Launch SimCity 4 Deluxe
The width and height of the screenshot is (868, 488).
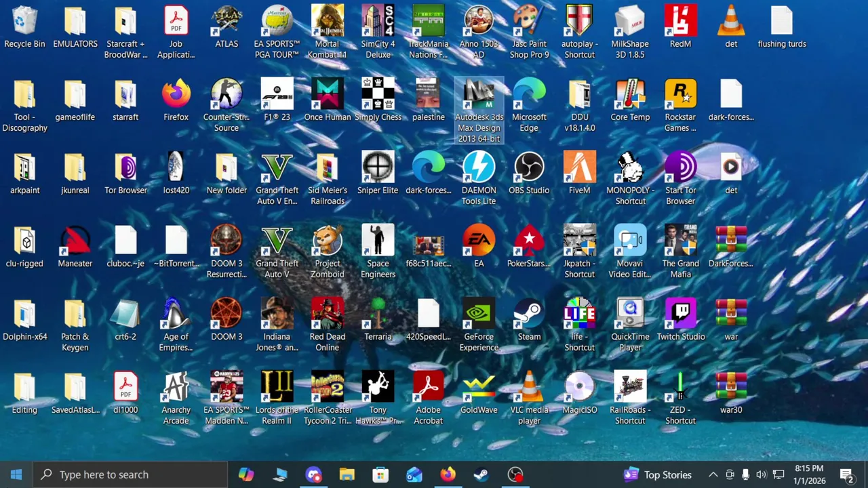[x=378, y=31]
